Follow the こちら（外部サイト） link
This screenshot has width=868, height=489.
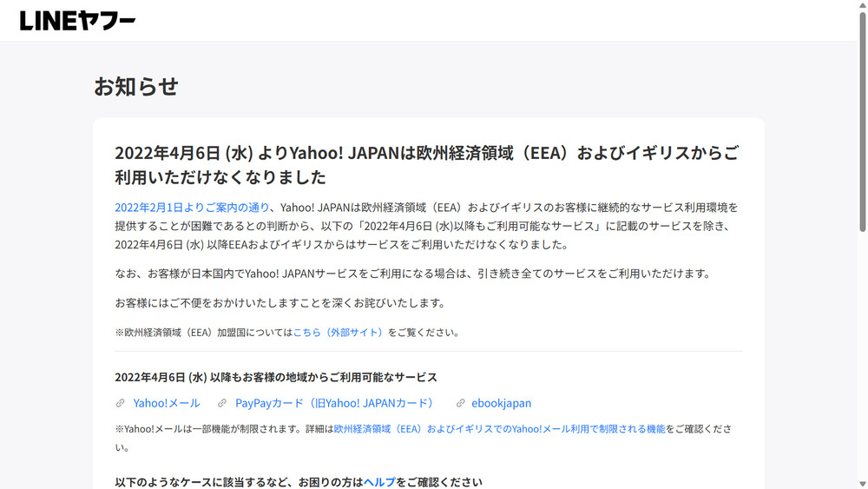pyautogui.click(x=340, y=332)
